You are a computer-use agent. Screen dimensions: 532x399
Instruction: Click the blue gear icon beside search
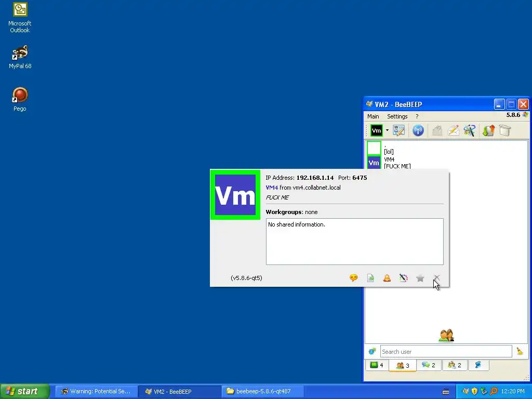pos(372,352)
